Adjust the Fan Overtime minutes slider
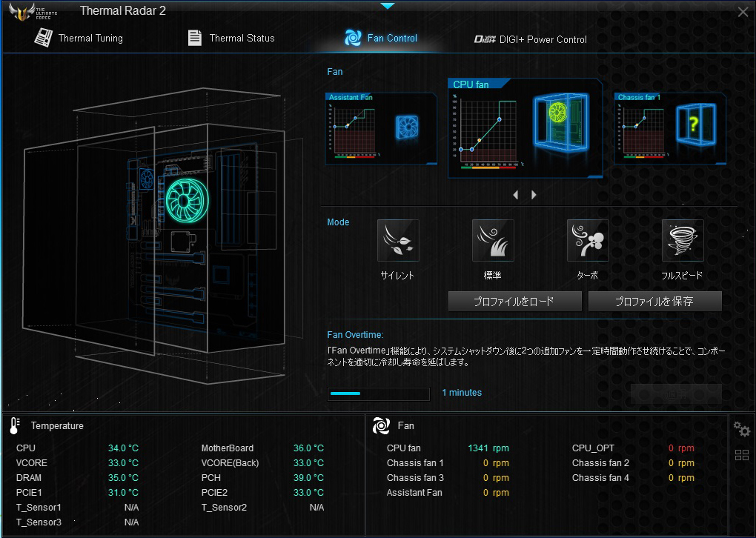 [x=379, y=393]
